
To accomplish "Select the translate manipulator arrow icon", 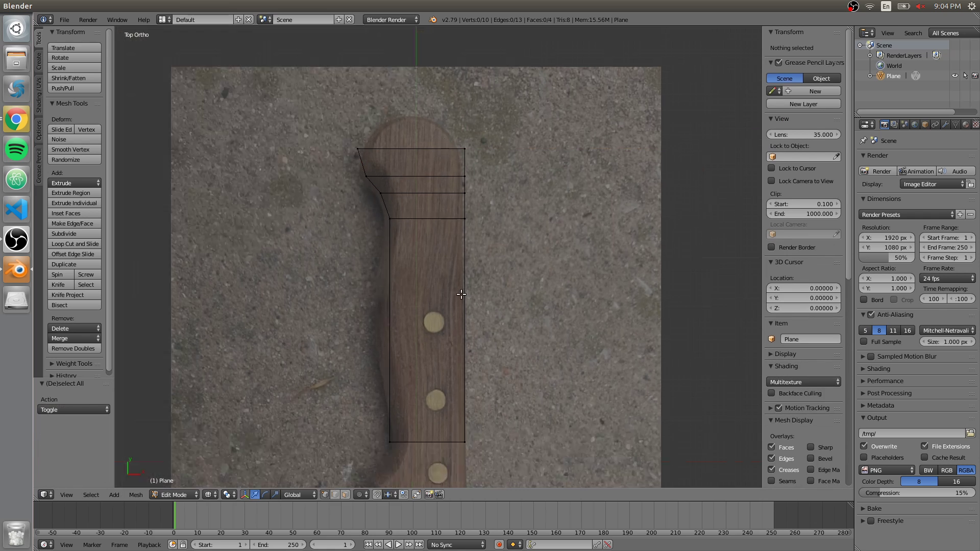I will [x=255, y=494].
